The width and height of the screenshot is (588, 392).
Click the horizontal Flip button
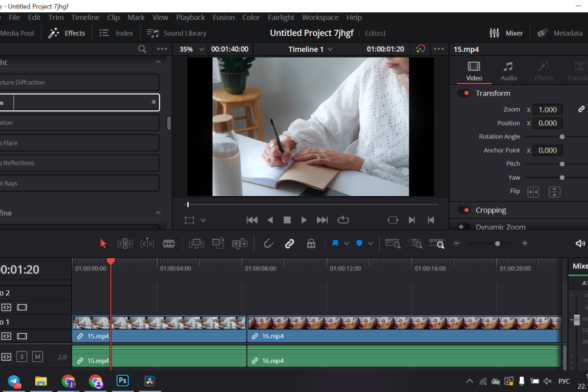534,191
